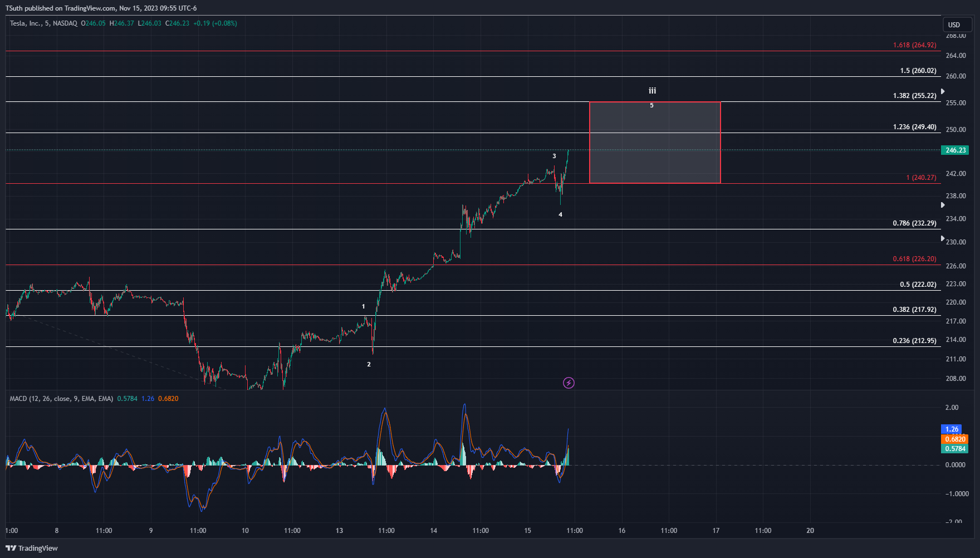
Task: Click the 0.5 (222.02) Fibonacci label
Action: (918, 285)
